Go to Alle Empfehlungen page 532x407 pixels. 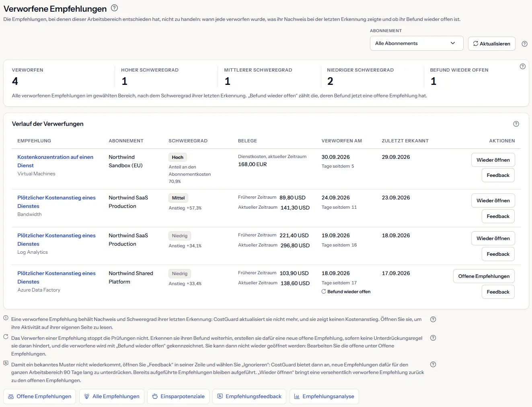coord(112,397)
